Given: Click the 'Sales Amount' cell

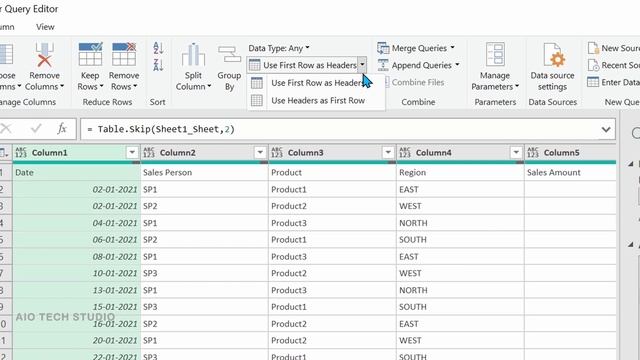Looking at the screenshot, I should [x=570, y=172].
